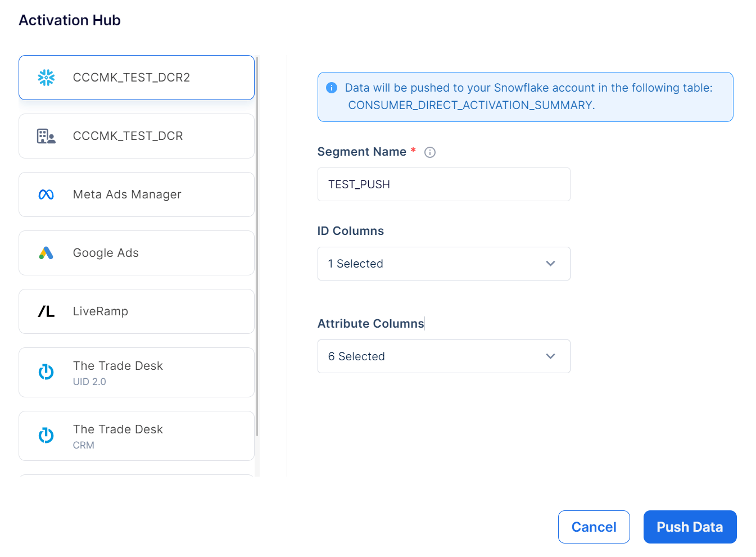Choose Google Ads destination
The width and height of the screenshot is (756, 557).
click(x=137, y=253)
